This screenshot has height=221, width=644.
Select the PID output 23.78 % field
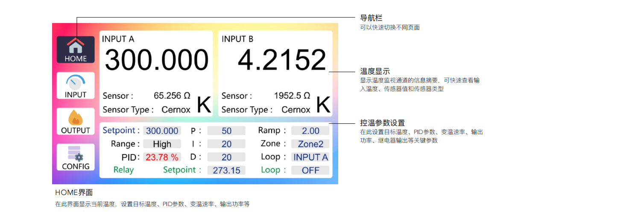(x=162, y=157)
